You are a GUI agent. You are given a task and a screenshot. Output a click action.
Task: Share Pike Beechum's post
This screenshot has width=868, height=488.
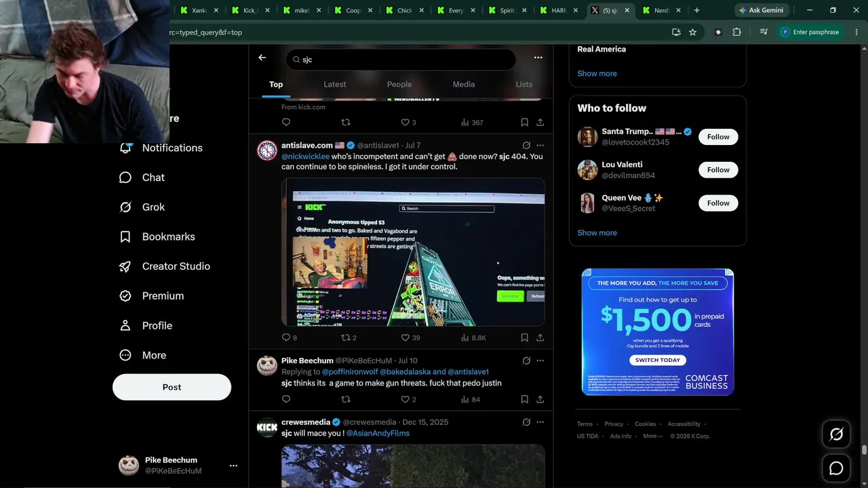[x=540, y=399]
